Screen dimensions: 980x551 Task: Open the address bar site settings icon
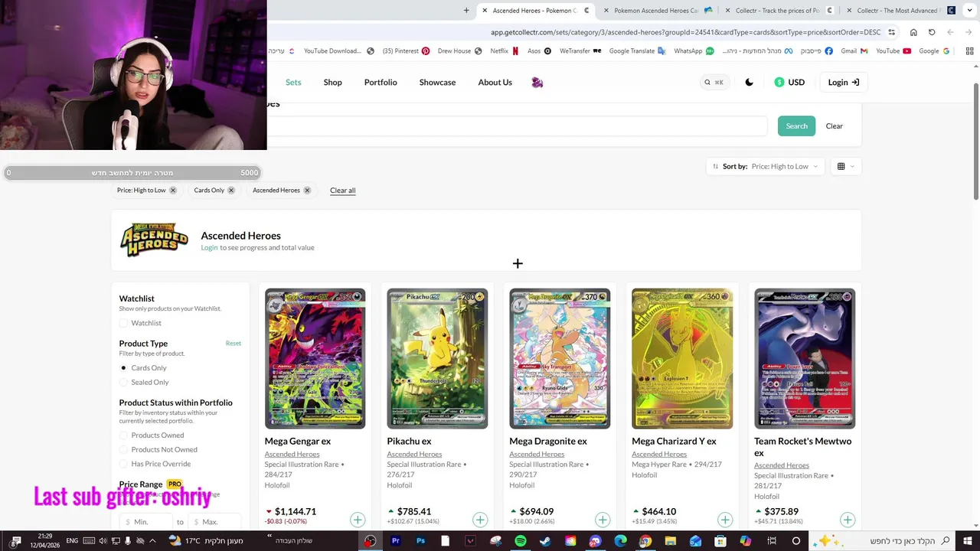(891, 32)
